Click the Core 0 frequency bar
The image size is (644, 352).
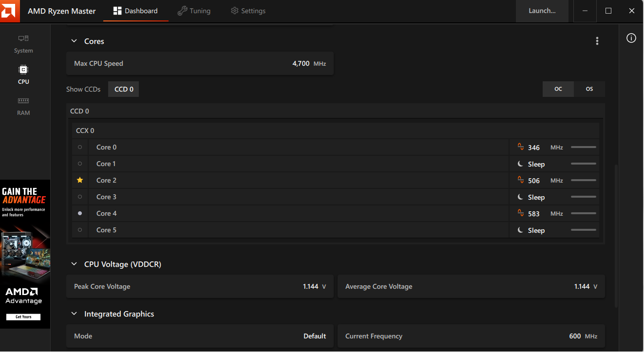tap(584, 147)
